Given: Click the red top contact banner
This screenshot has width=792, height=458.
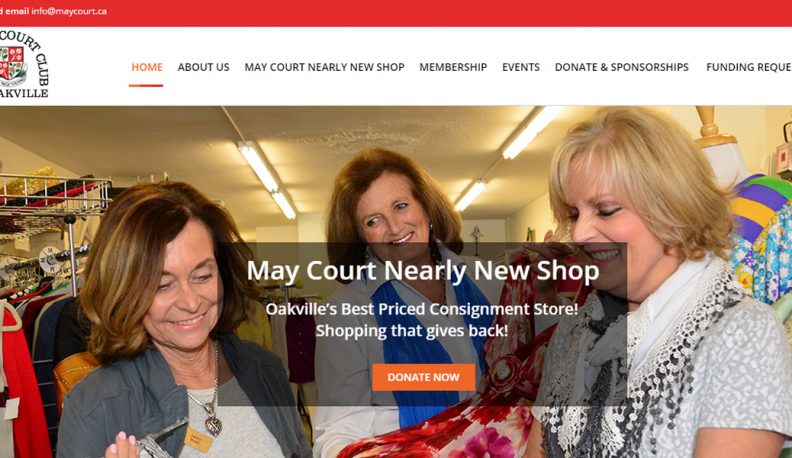Looking at the screenshot, I should pos(396,13).
